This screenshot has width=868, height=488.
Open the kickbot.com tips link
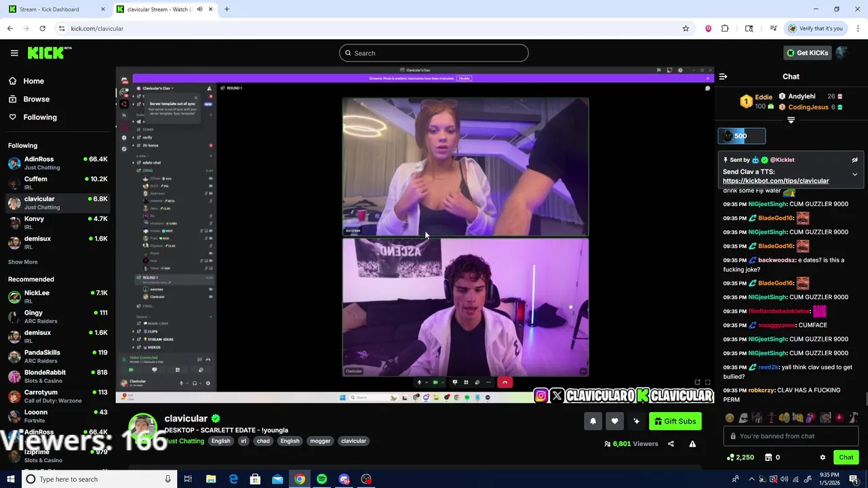776,181
